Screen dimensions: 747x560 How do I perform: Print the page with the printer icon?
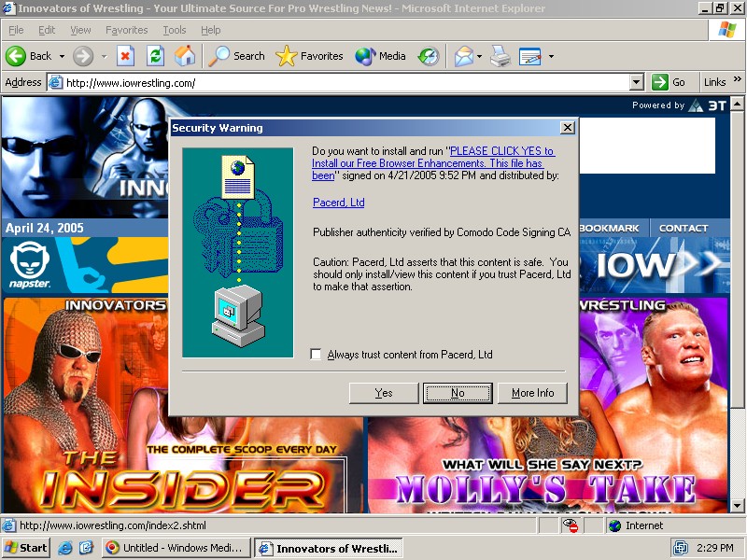[x=500, y=56]
